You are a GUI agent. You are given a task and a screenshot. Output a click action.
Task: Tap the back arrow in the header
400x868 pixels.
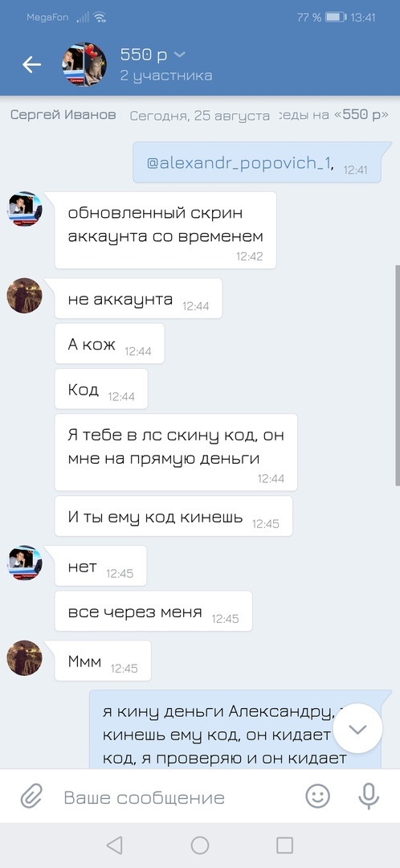(x=31, y=65)
